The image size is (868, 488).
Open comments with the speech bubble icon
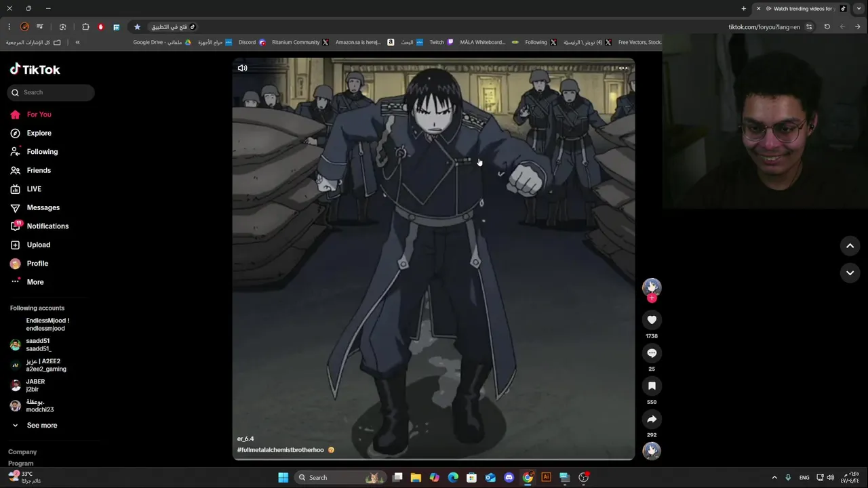652,353
